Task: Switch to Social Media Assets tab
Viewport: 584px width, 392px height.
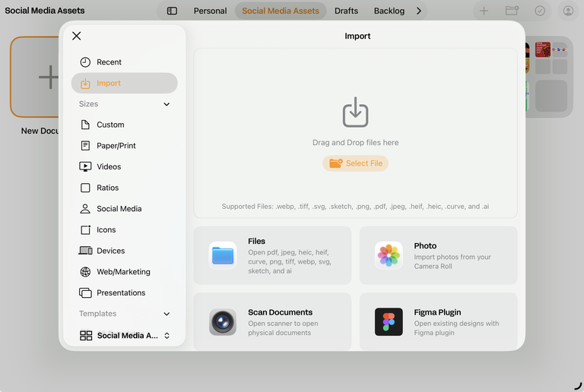Action: pos(281,11)
